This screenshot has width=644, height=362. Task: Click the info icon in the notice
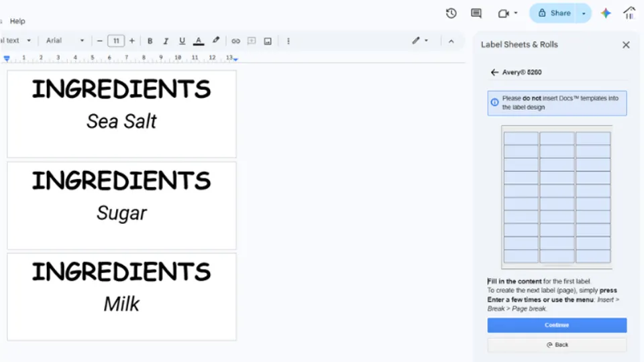494,102
